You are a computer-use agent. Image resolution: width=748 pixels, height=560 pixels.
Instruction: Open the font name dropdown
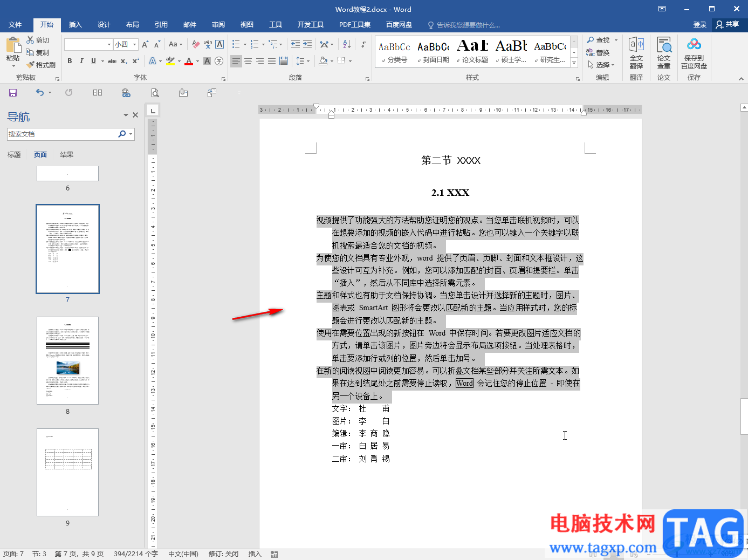tap(109, 44)
